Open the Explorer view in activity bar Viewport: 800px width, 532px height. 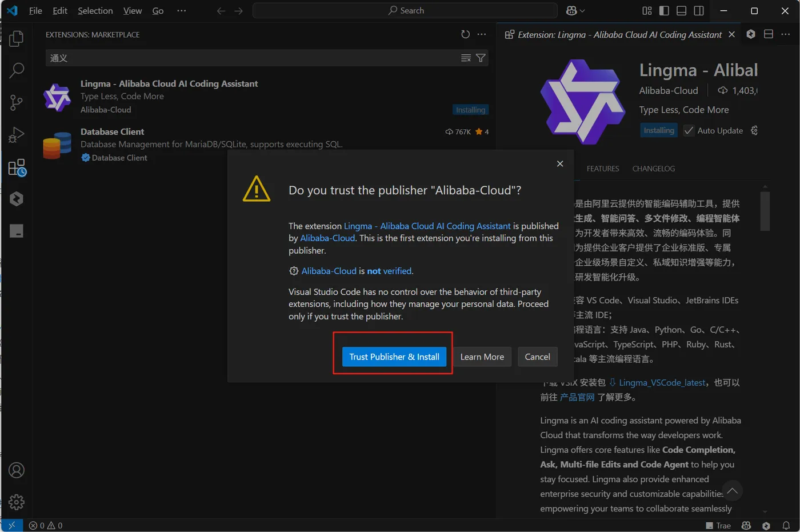coord(17,38)
